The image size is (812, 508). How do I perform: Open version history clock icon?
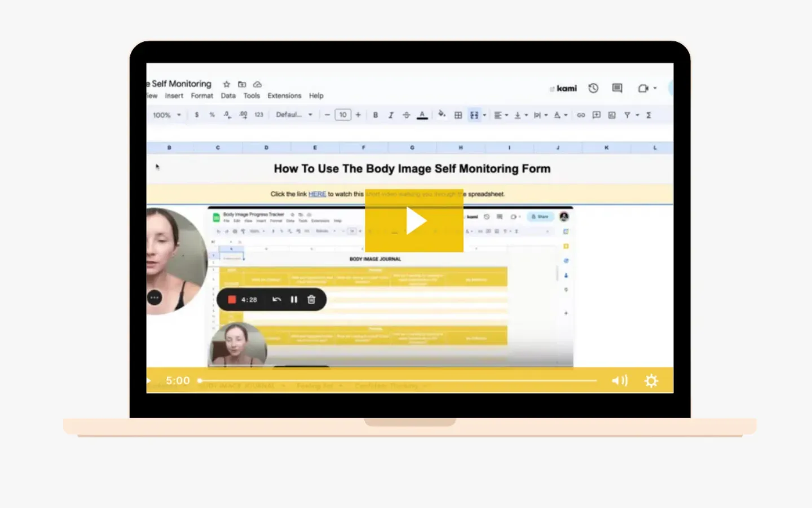click(x=593, y=88)
